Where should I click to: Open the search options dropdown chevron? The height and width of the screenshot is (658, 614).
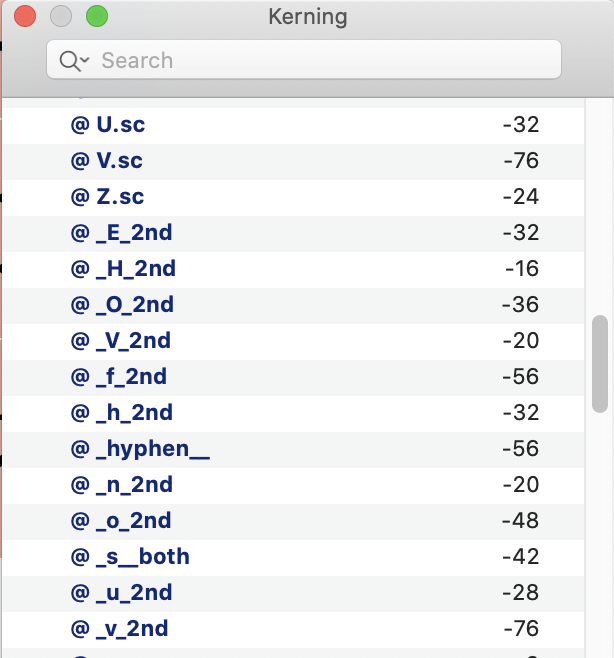point(85,60)
